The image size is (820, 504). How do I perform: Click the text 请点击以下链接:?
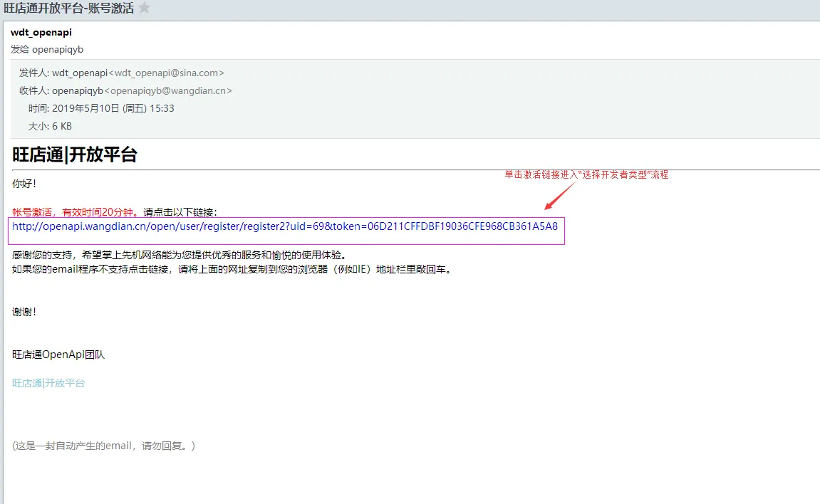pyautogui.click(x=180, y=212)
